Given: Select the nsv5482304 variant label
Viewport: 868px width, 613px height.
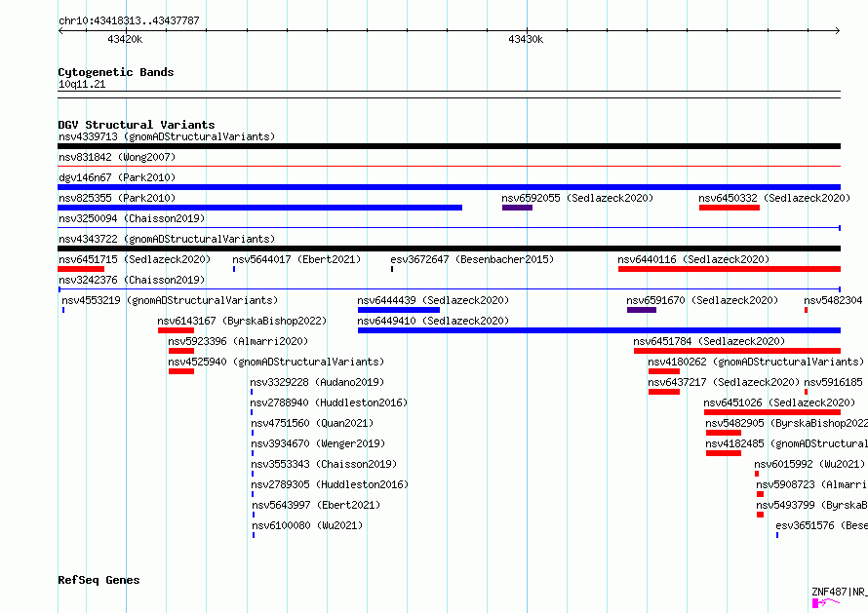Looking at the screenshot, I should 833,300.
